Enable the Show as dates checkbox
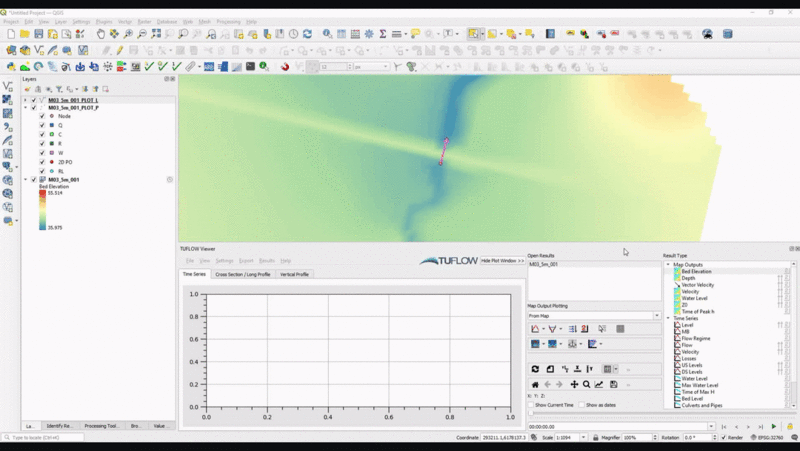Screen dimensions: 800x451 pos(582,405)
